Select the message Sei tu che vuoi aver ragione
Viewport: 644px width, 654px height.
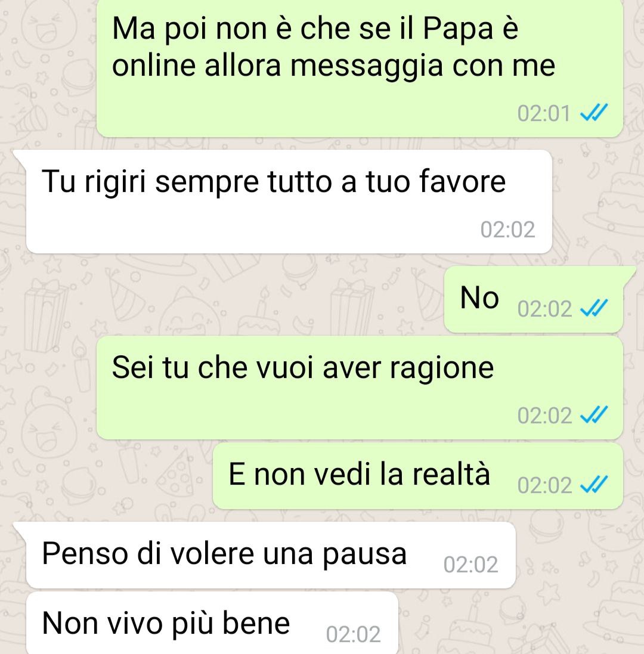pyautogui.click(x=360, y=388)
